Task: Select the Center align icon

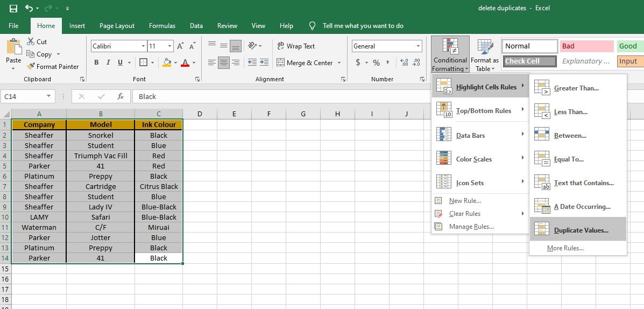Action: point(223,62)
